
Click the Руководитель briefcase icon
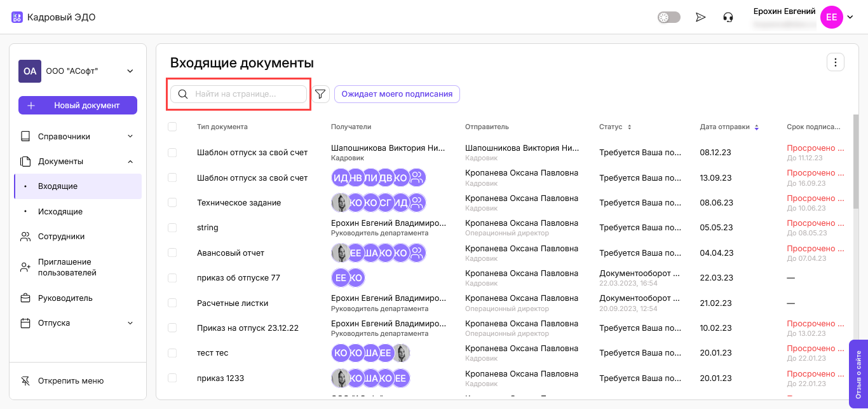25,298
